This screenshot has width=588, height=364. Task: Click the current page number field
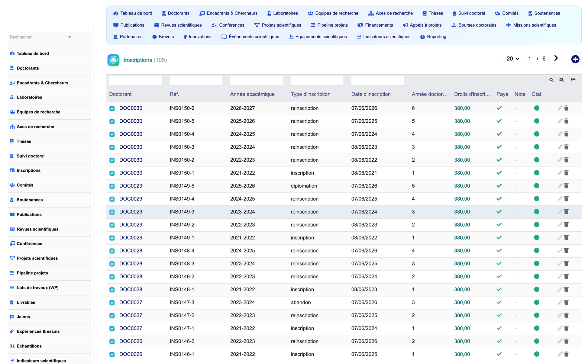coord(529,59)
